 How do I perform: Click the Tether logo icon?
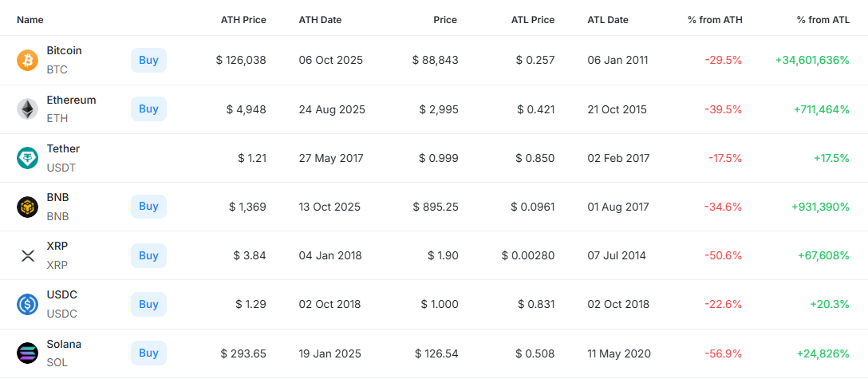click(x=28, y=158)
